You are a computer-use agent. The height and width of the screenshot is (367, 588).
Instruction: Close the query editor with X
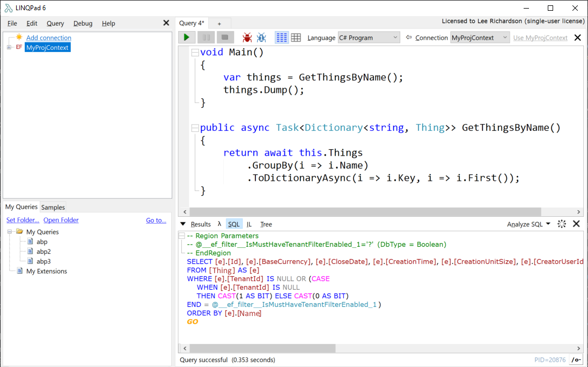coord(577,38)
